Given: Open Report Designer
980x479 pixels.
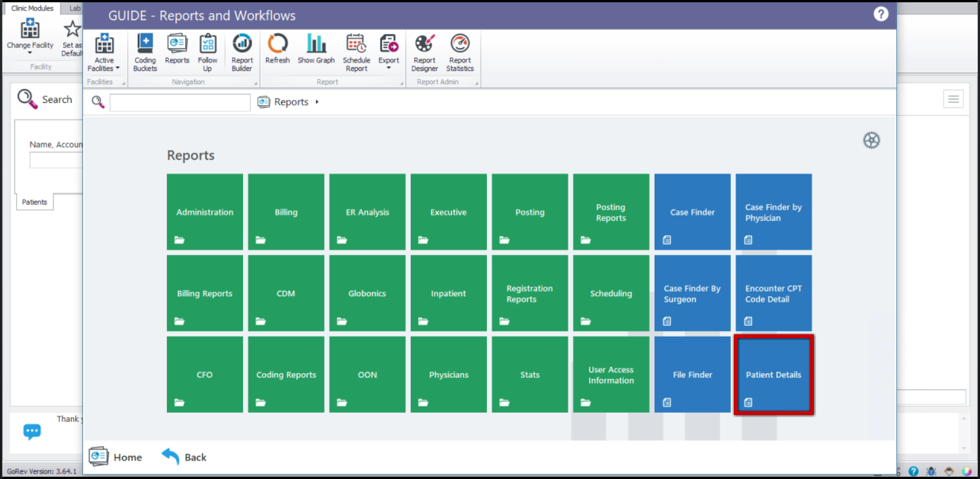Looking at the screenshot, I should pyautogui.click(x=424, y=53).
